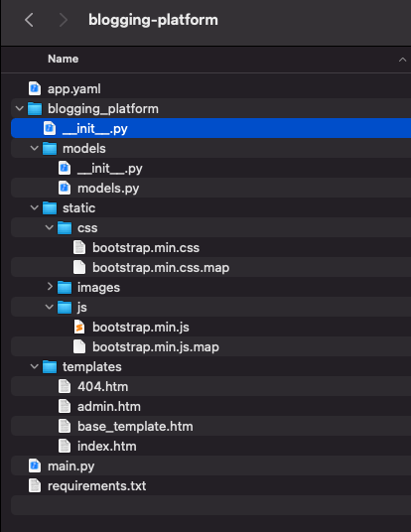Click the requirements.txt file icon
411x532 pixels.
pyautogui.click(x=35, y=485)
